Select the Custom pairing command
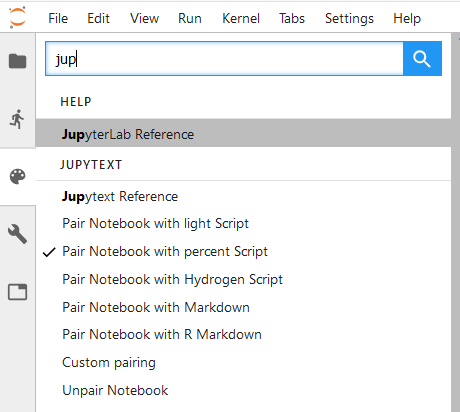The height and width of the screenshot is (412, 460). [x=243, y=362]
